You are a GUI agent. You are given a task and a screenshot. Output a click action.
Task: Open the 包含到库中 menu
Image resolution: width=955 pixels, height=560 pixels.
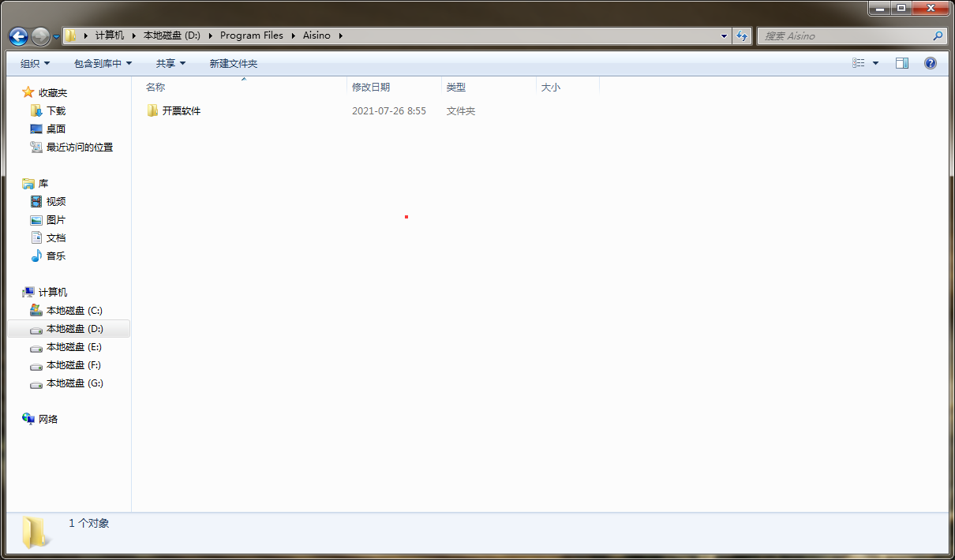click(x=103, y=63)
